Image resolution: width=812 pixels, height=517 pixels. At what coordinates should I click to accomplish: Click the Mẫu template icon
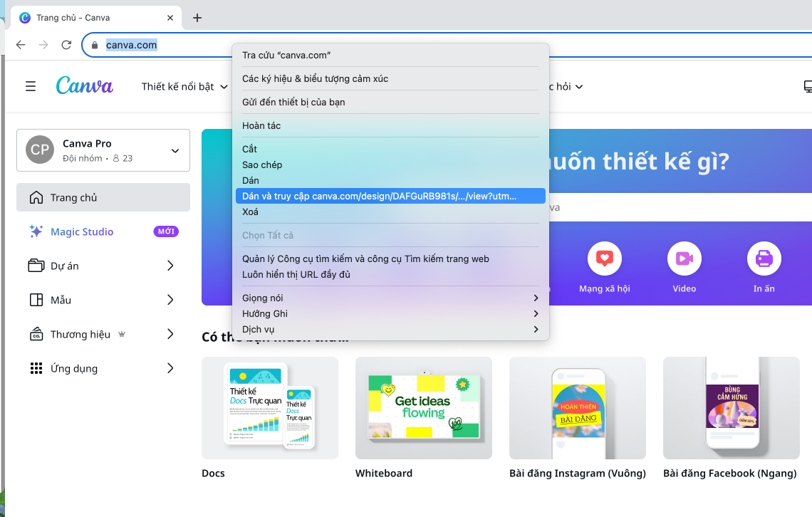tap(36, 300)
